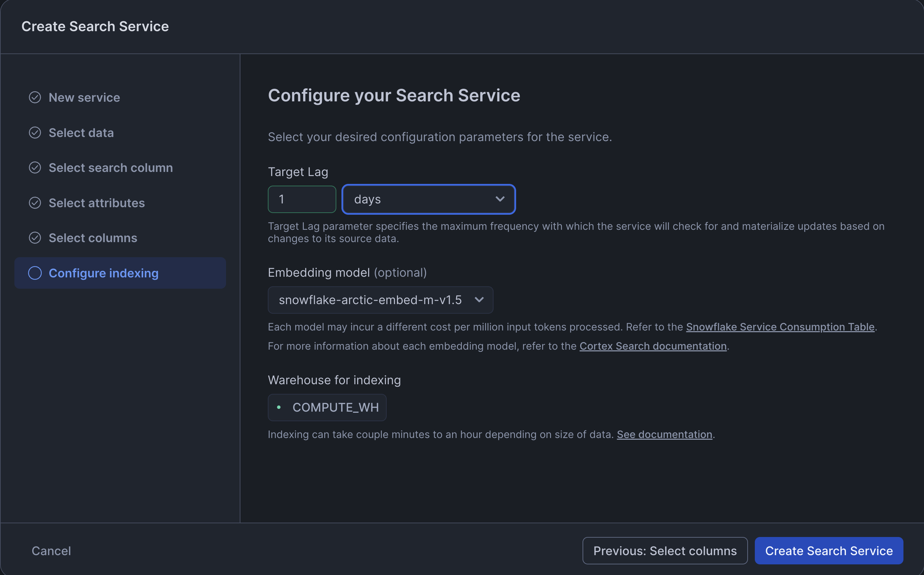Click the Select data checkmark icon
This screenshot has width=924, height=575.
35,133
